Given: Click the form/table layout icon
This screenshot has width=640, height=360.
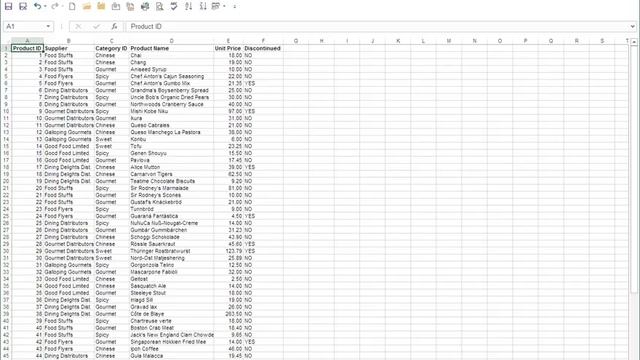Looking at the screenshot, I should (x=216, y=7).
